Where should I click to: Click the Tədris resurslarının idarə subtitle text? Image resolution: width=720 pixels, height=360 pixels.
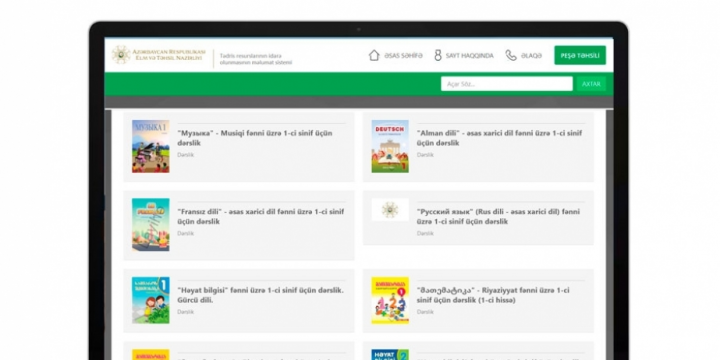(x=256, y=59)
